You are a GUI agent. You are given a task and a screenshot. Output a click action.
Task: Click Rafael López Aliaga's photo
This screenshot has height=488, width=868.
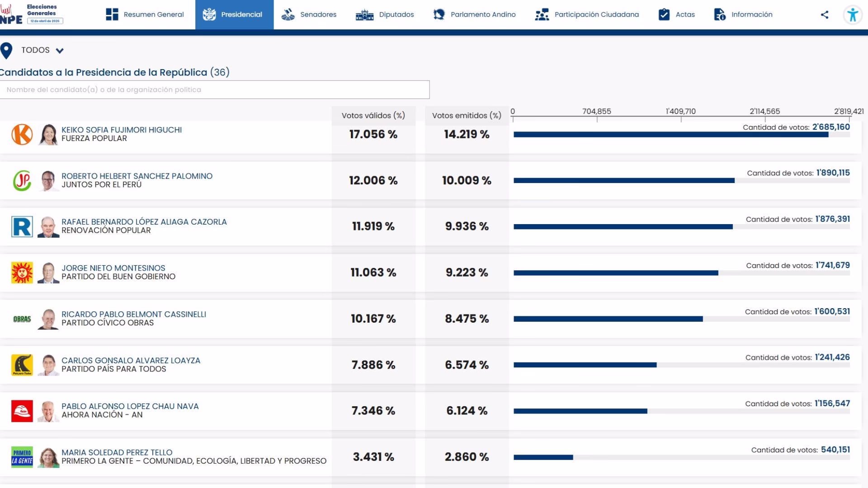pyautogui.click(x=48, y=226)
